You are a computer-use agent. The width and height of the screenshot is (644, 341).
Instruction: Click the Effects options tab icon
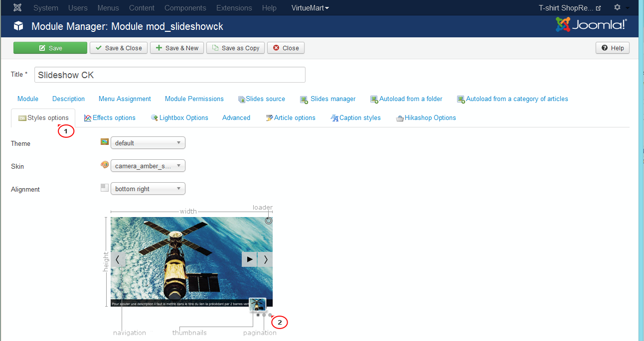[88, 118]
